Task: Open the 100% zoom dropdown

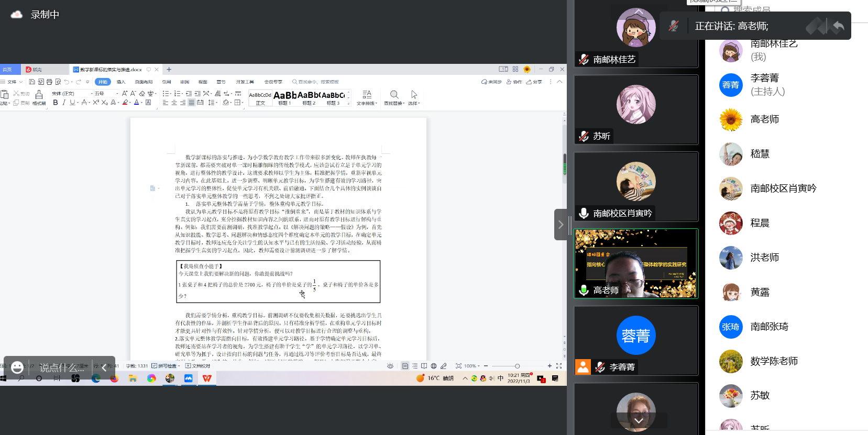Action: pyautogui.click(x=472, y=366)
